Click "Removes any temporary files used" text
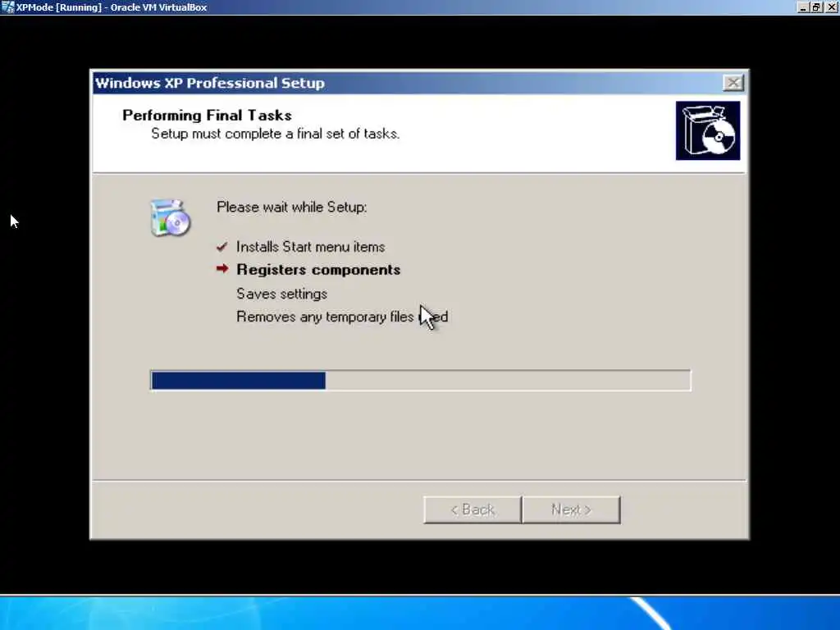 [342, 317]
